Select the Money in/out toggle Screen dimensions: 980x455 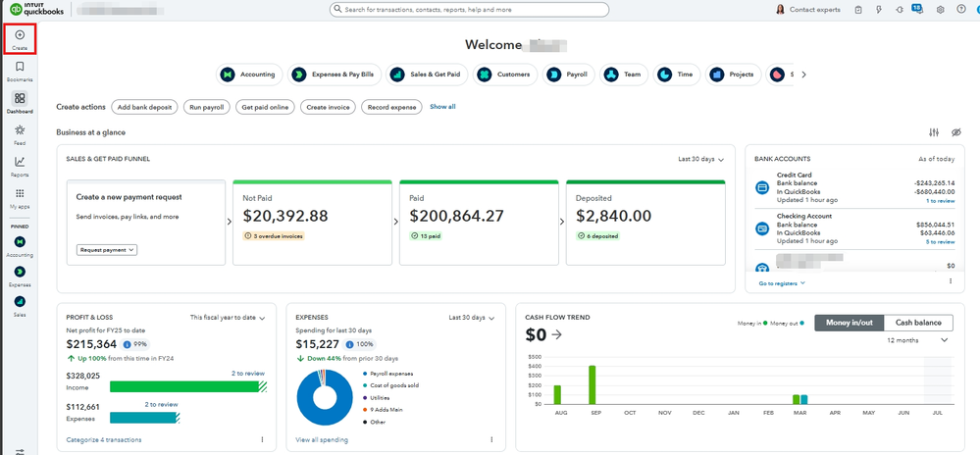(850, 323)
